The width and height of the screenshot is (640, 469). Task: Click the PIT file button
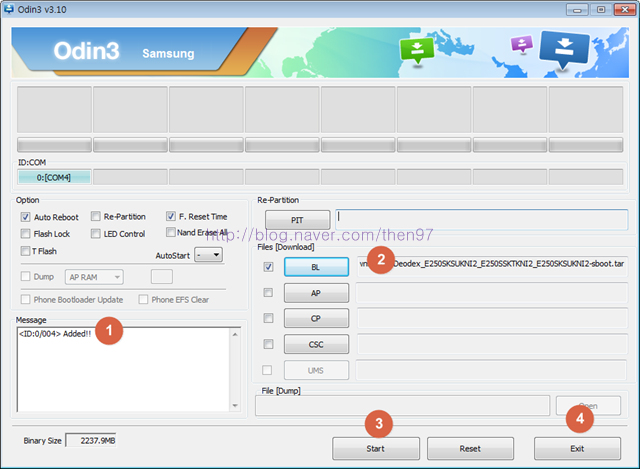(x=298, y=220)
